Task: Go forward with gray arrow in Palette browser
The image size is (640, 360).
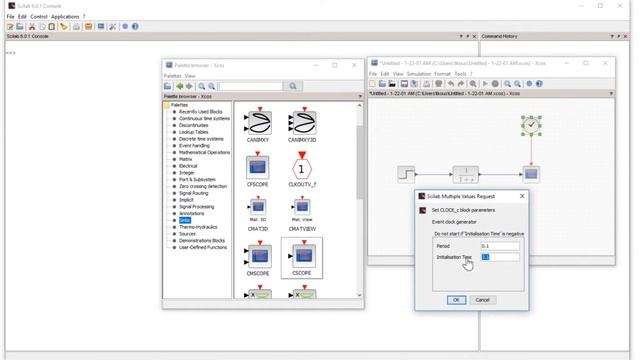Action: click(189, 86)
